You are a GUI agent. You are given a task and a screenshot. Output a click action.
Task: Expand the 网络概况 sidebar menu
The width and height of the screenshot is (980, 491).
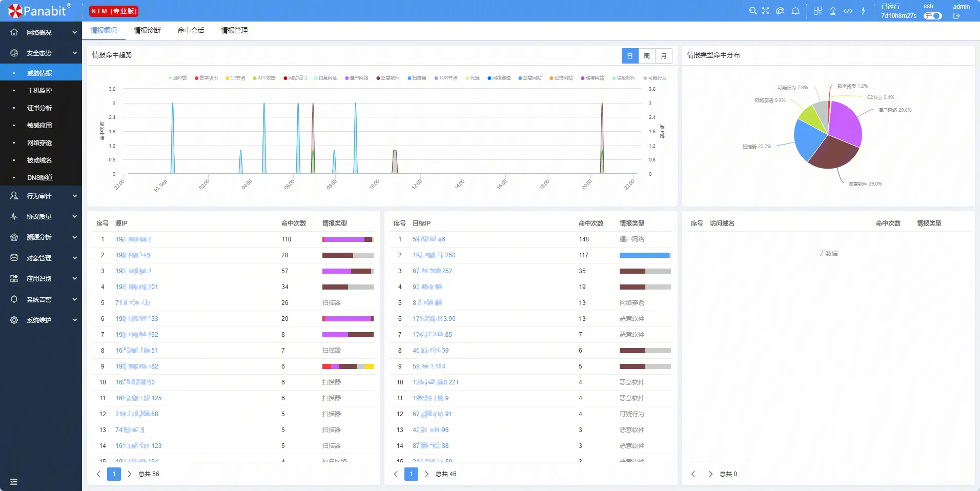pyautogui.click(x=41, y=32)
